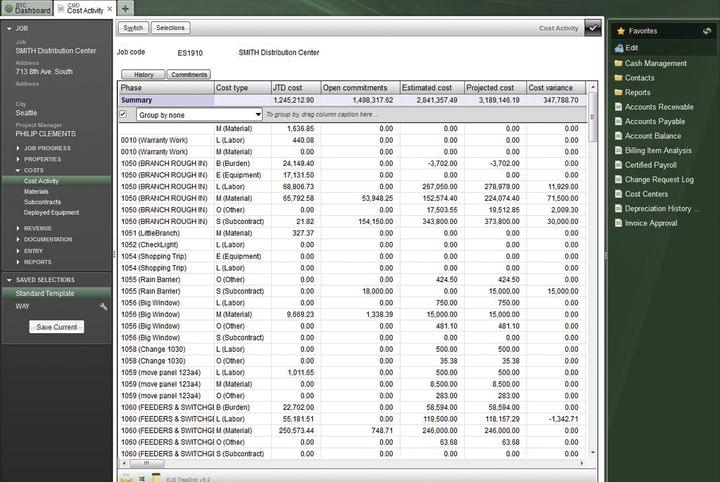Click the green Dashboard tab icon
This screenshot has height=482, width=720.
point(8,8)
